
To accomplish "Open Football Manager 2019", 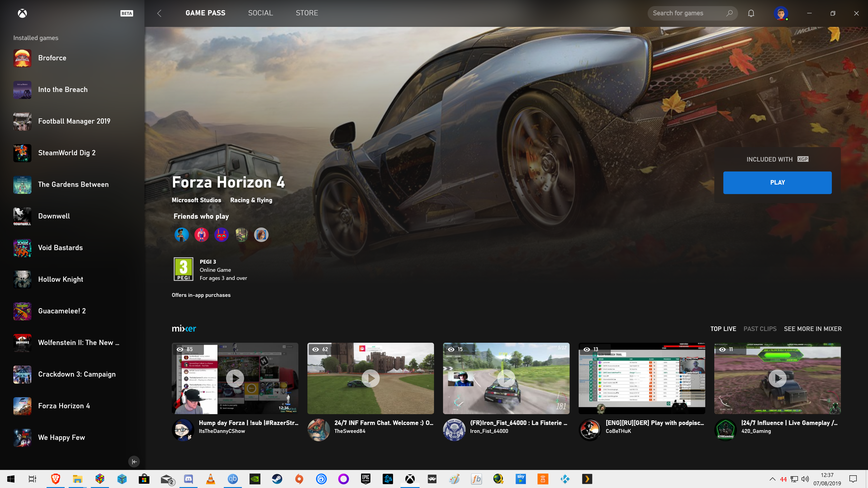I will point(72,121).
